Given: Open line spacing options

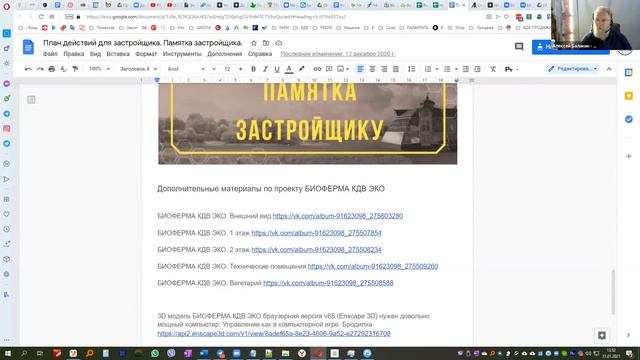Looking at the screenshot, I should 411,69.
